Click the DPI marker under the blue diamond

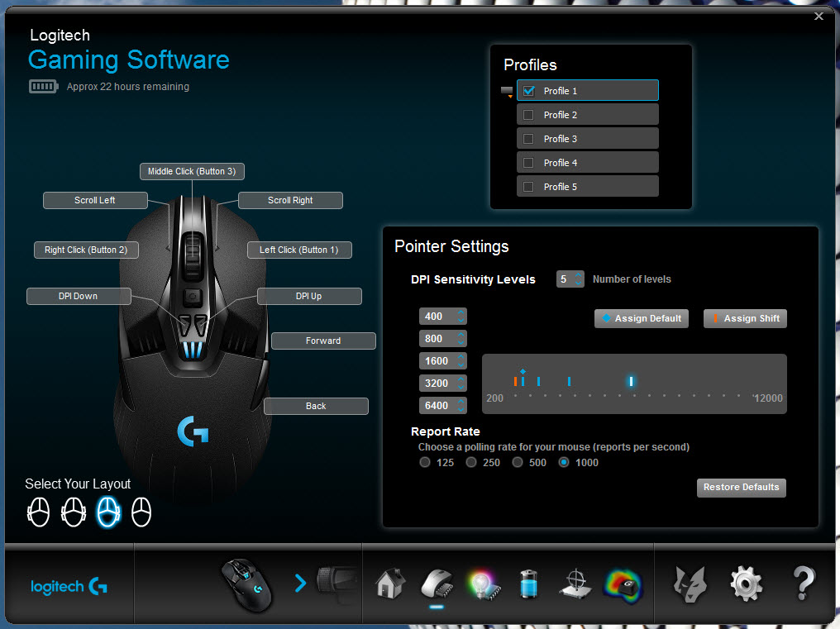click(523, 382)
